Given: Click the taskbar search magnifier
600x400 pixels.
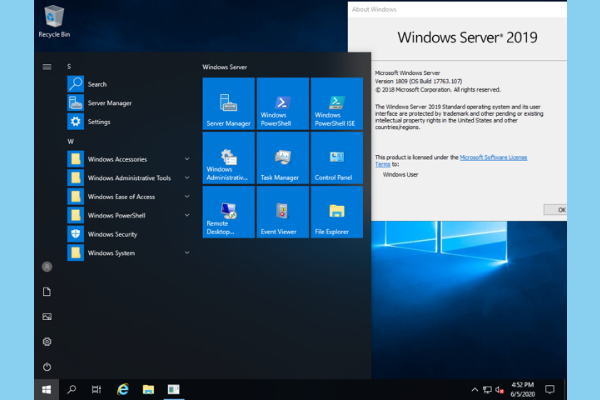Looking at the screenshot, I should click(72, 390).
